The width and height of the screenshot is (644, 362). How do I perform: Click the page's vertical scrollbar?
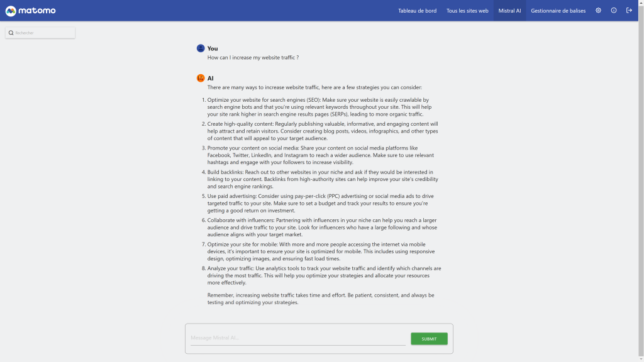click(x=641, y=189)
